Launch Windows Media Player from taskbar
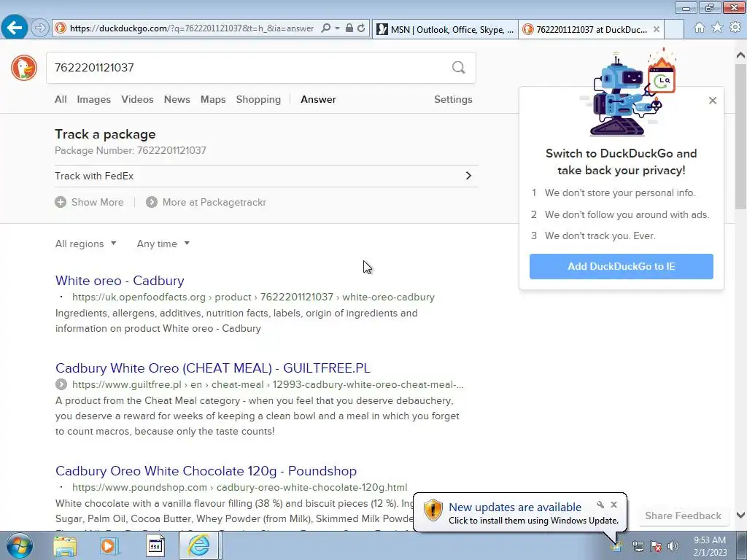747x560 pixels. 109,545
